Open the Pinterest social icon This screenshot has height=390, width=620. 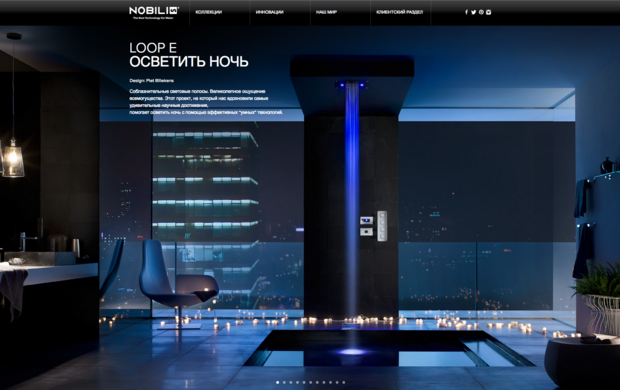click(481, 12)
